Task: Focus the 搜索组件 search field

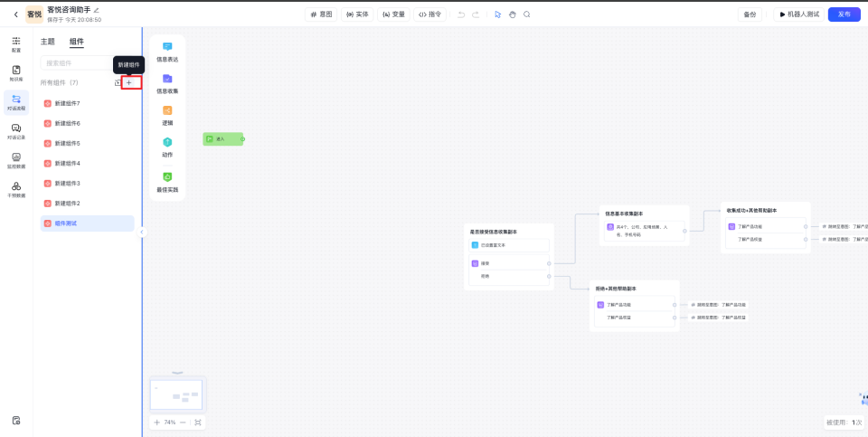Action: click(77, 63)
